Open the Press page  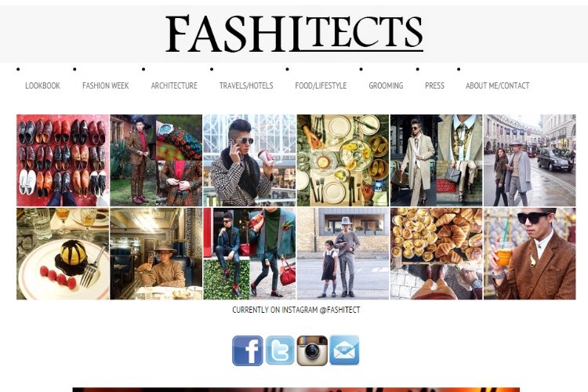[x=434, y=85]
